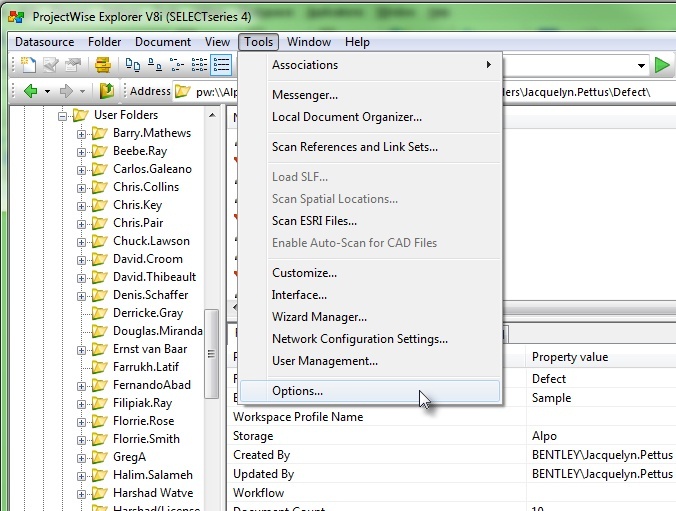676x511 pixels.
Task: Choose Messenger... menu entry
Action: (x=370, y=95)
